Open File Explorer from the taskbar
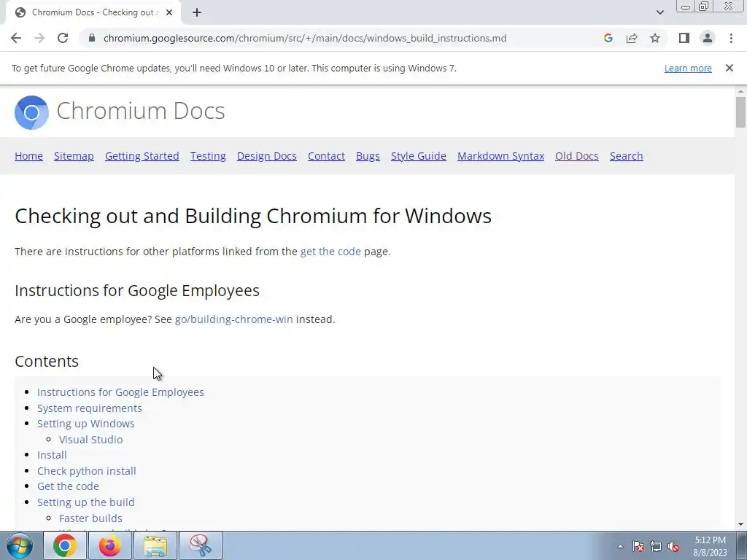Image resolution: width=747 pixels, height=560 pixels. click(x=155, y=545)
